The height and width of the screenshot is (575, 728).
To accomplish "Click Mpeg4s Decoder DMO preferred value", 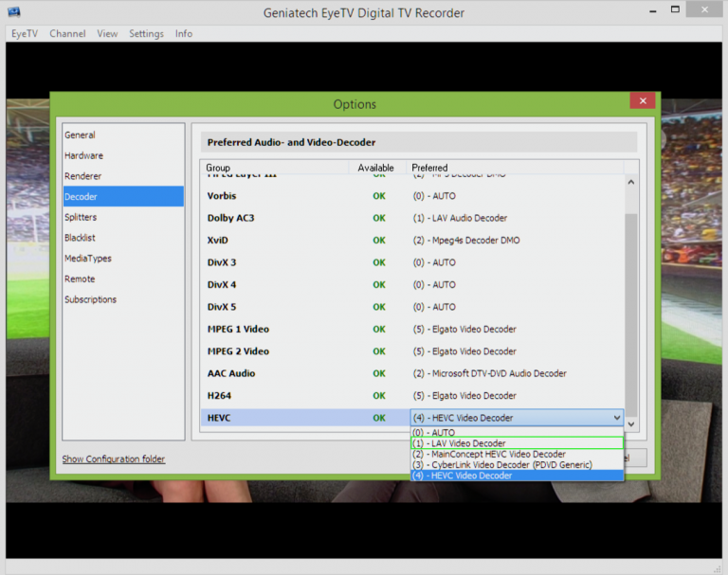I will [466, 241].
